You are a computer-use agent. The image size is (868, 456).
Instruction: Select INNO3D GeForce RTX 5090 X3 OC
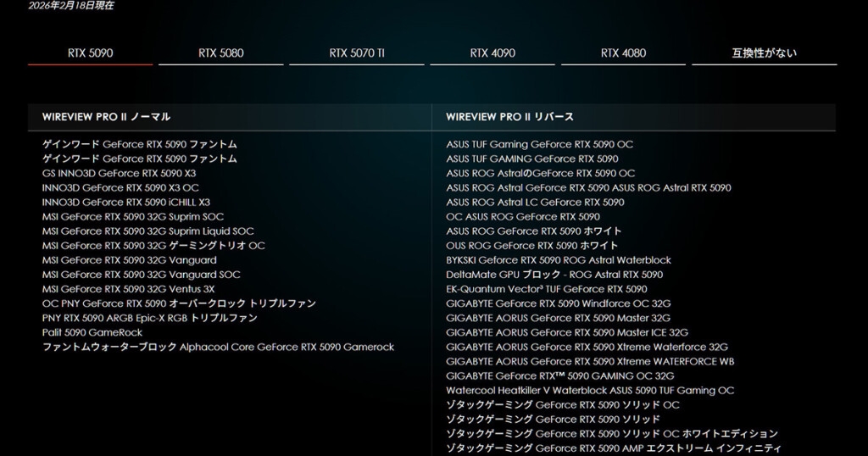coord(120,187)
